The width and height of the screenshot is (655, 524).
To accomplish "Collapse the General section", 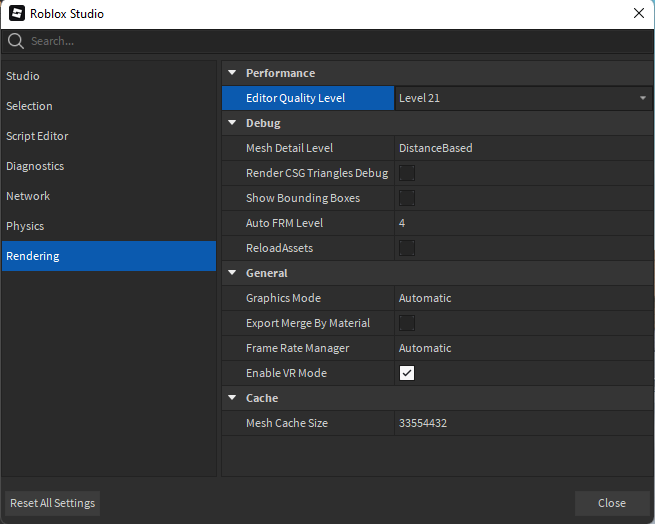I will click(x=232, y=273).
